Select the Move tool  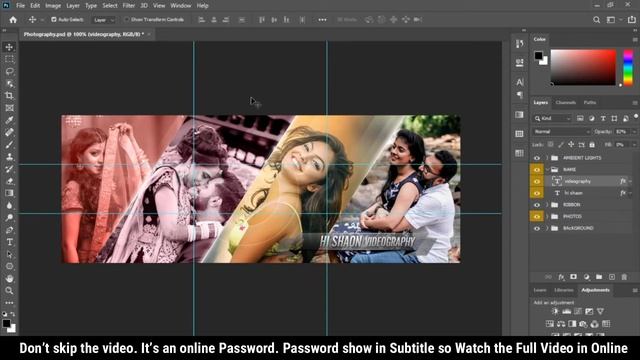pos(9,47)
